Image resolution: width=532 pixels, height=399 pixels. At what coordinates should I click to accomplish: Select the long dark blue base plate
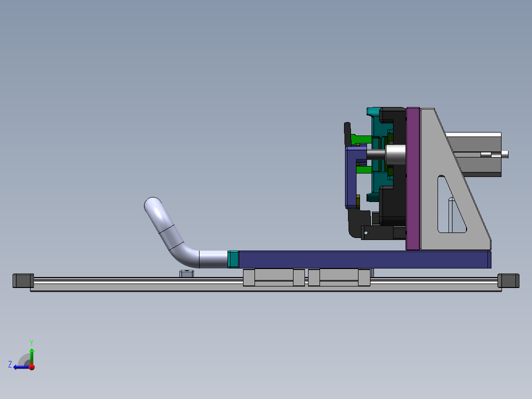[x=364, y=259]
